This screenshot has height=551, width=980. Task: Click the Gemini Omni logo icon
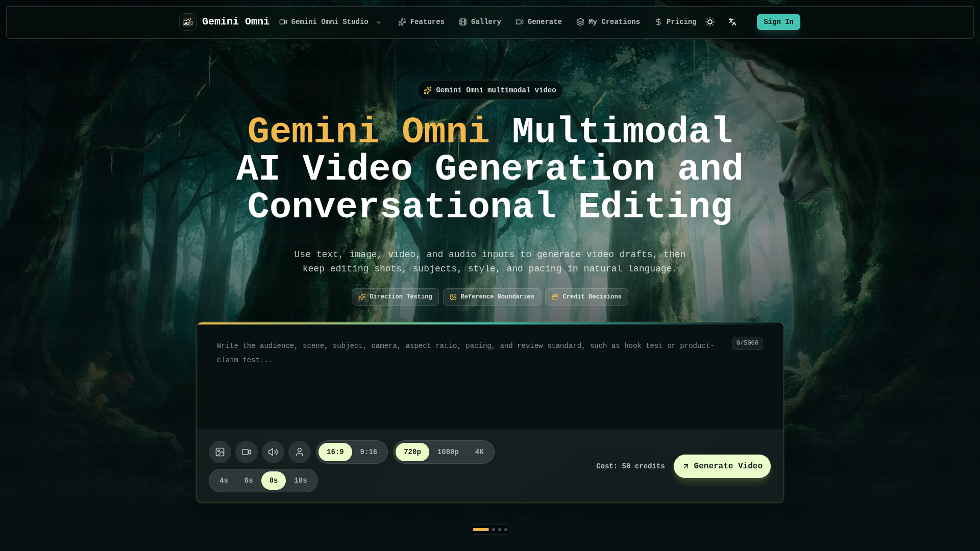(x=188, y=22)
